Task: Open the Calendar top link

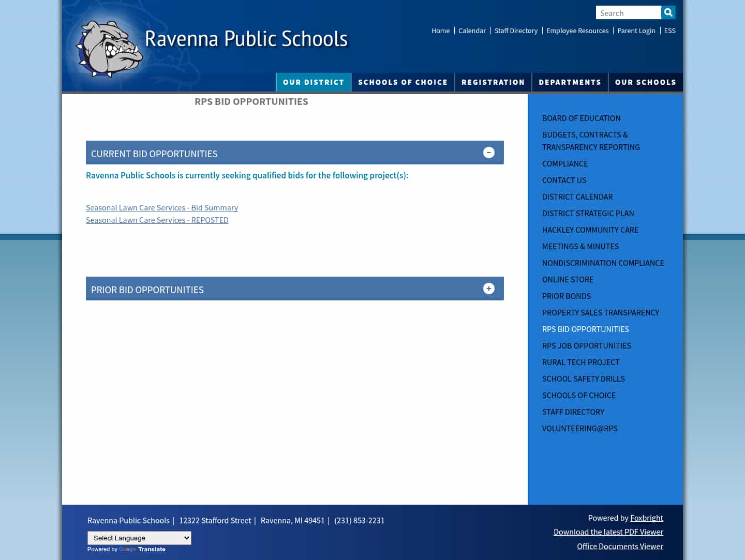Action: [x=472, y=31]
